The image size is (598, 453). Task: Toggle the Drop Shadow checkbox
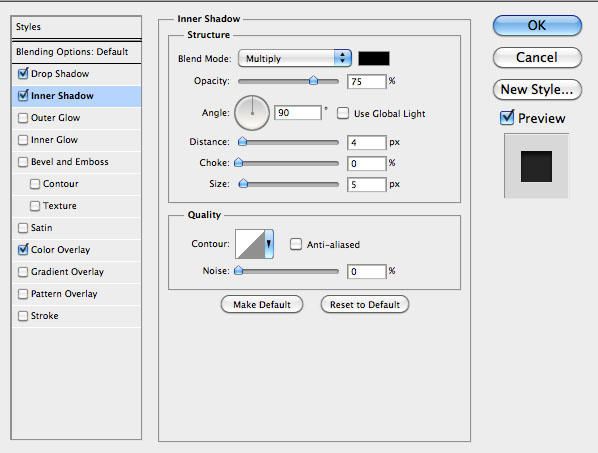pos(23,74)
